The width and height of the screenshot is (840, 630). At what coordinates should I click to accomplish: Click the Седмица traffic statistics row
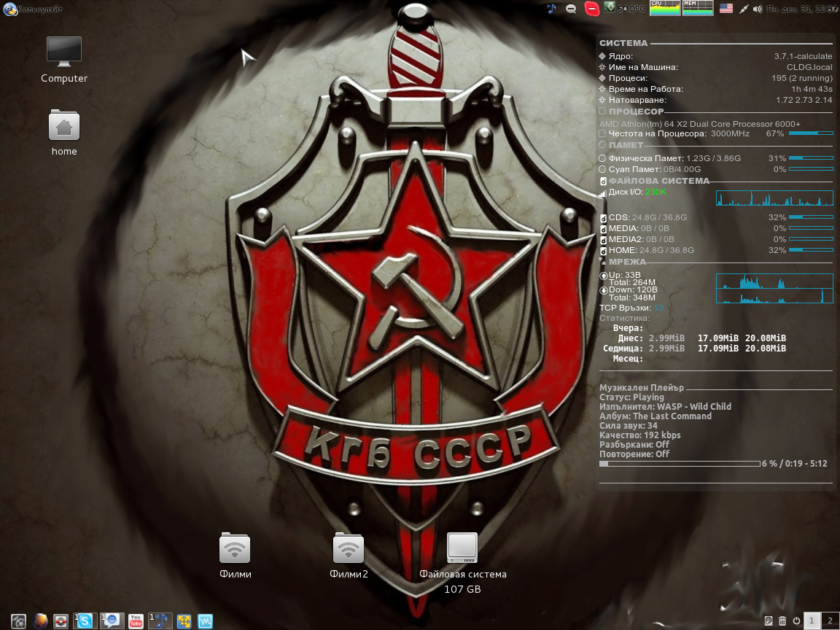point(694,349)
